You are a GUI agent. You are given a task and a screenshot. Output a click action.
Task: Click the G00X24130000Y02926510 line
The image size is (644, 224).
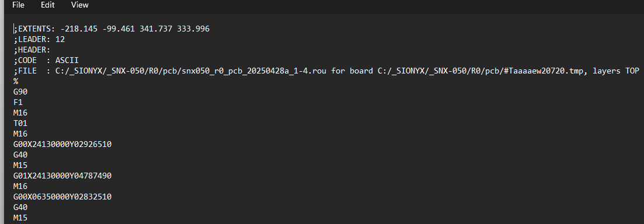coord(62,145)
